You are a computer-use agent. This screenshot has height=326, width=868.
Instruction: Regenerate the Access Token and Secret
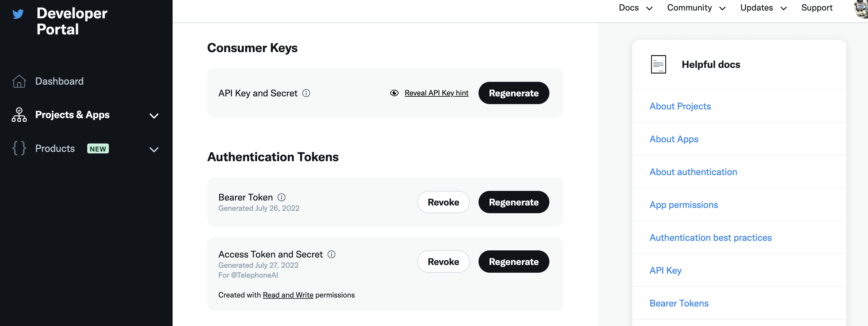pos(513,262)
